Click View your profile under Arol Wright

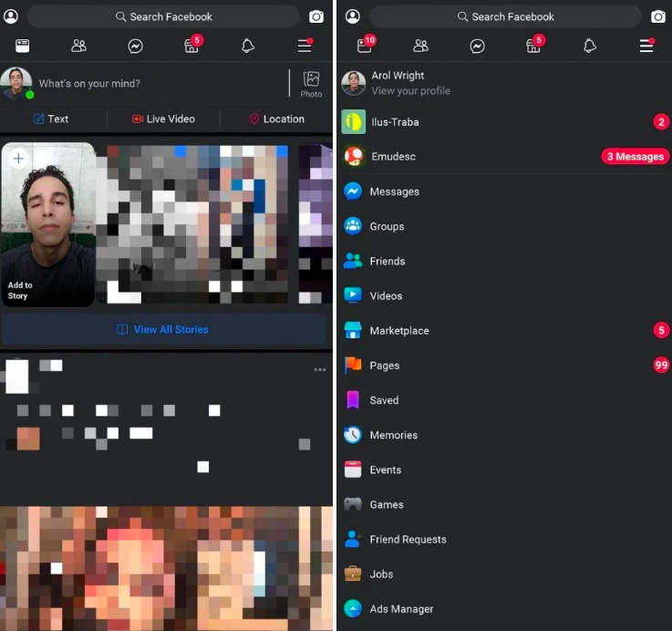tap(410, 91)
